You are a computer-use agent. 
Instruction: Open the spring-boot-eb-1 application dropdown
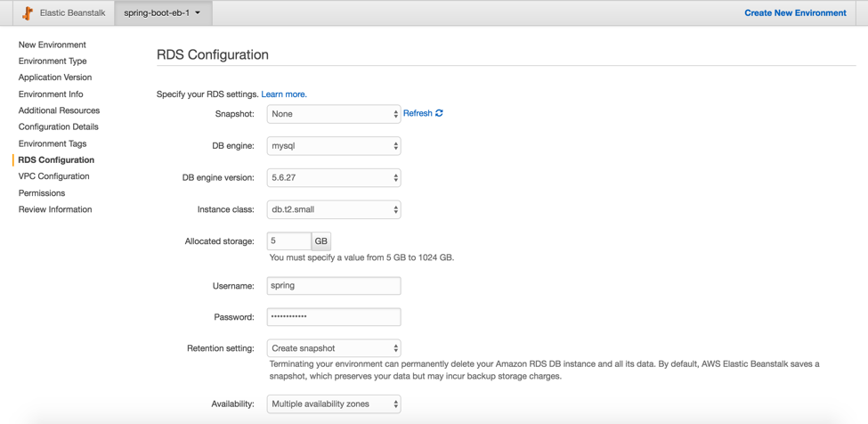pyautogui.click(x=163, y=12)
